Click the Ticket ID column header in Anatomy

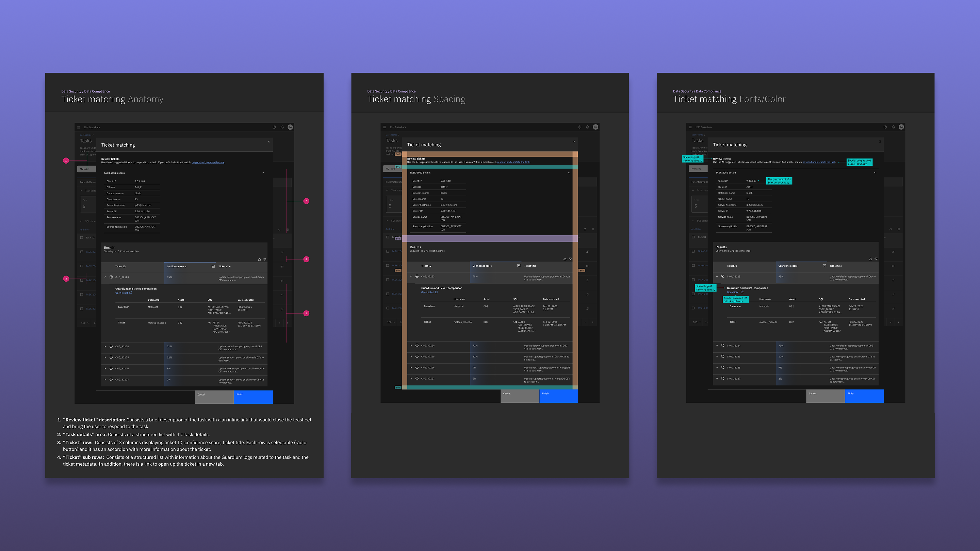[120, 267]
